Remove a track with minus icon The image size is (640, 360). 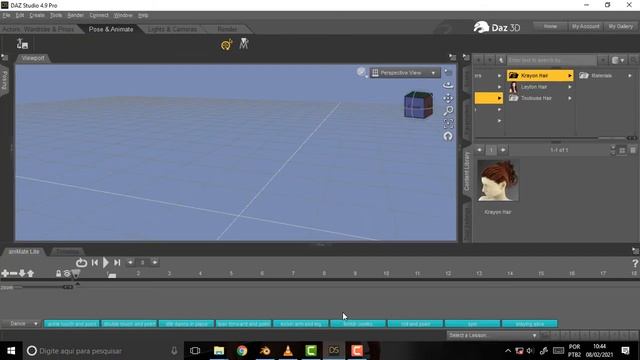pos(13,273)
